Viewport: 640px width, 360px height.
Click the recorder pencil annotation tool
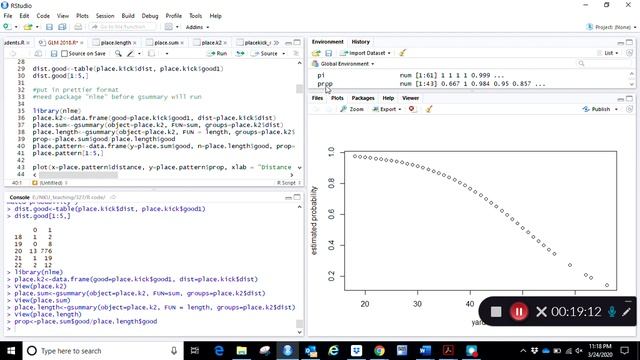[627, 312]
